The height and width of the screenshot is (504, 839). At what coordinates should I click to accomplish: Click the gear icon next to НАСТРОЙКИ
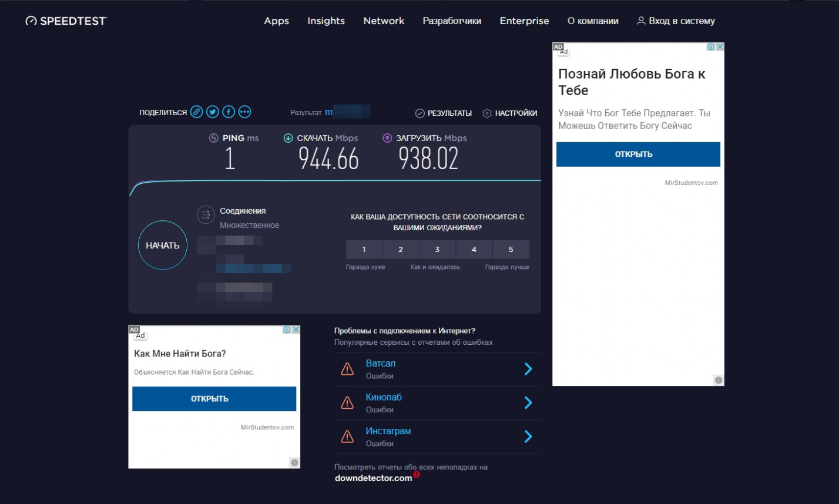click(487, 113)
